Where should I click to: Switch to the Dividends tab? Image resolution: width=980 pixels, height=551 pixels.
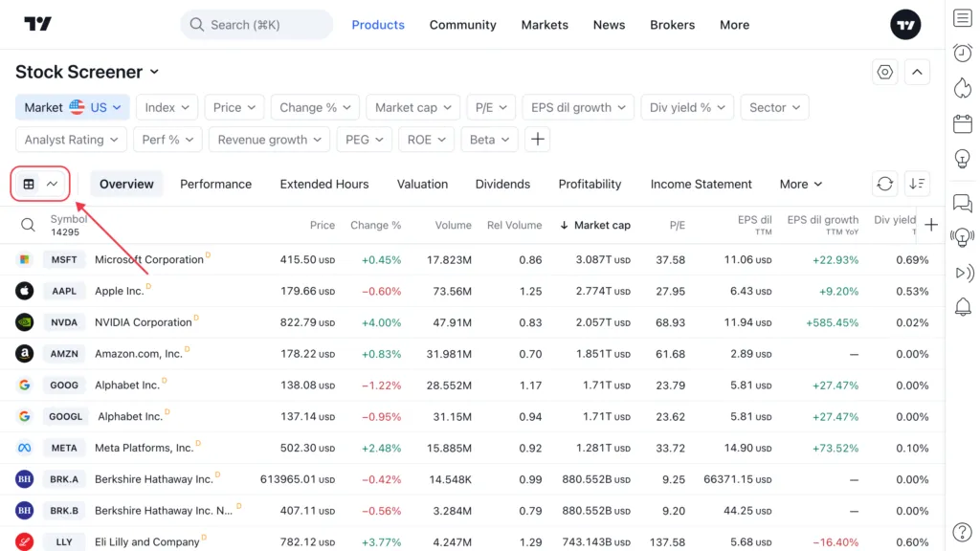point(502,184)
